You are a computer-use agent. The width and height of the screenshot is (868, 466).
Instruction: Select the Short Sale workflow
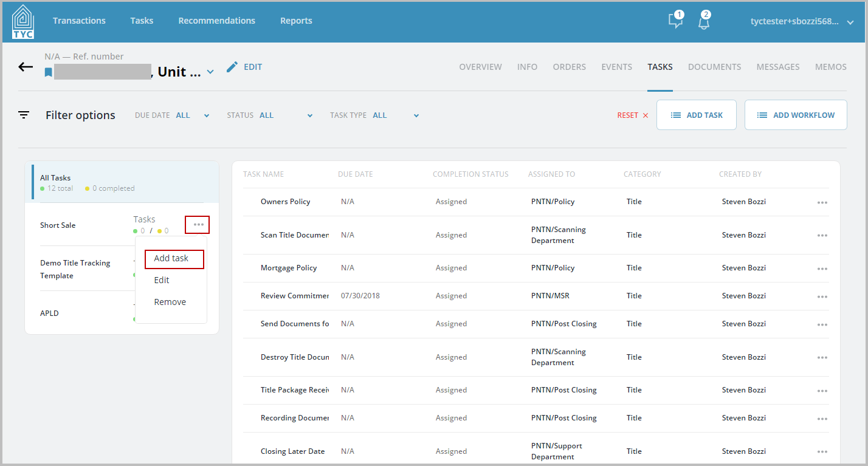(x=58, y=225)
